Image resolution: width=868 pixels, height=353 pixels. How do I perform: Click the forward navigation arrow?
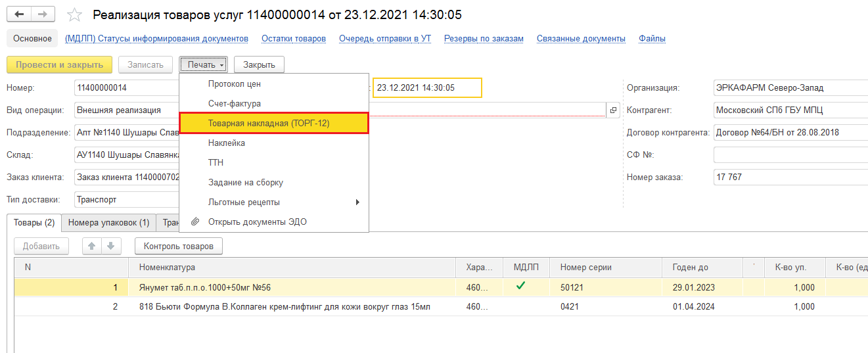[x=43, y=14]
